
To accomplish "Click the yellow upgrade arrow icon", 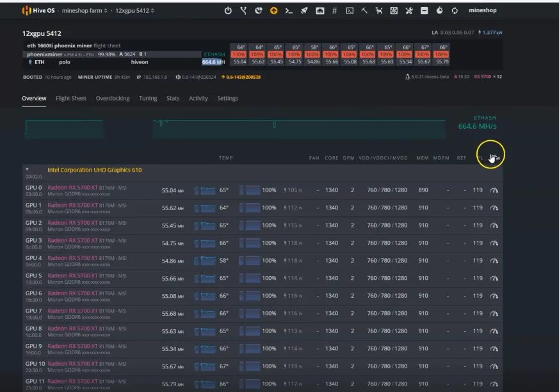I will click(273, 11).
